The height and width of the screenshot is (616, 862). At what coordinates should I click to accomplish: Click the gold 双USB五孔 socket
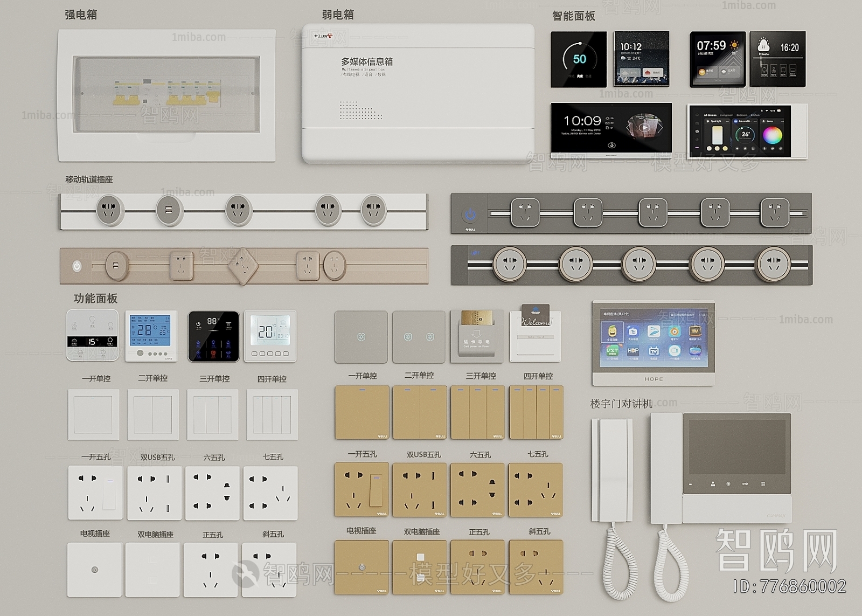pyautogui.click(x=420, y=490)
